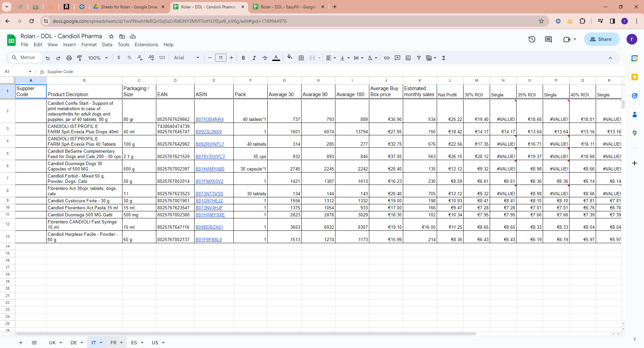
Task: Open text wrapping dropdown
Action: tap(359, 58)
